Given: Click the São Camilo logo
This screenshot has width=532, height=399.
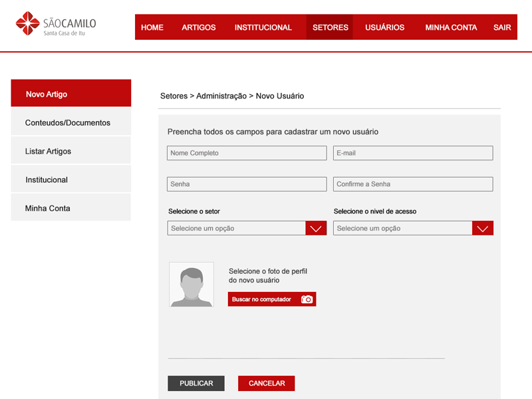Looking at the screenshot, I should 56,25.
